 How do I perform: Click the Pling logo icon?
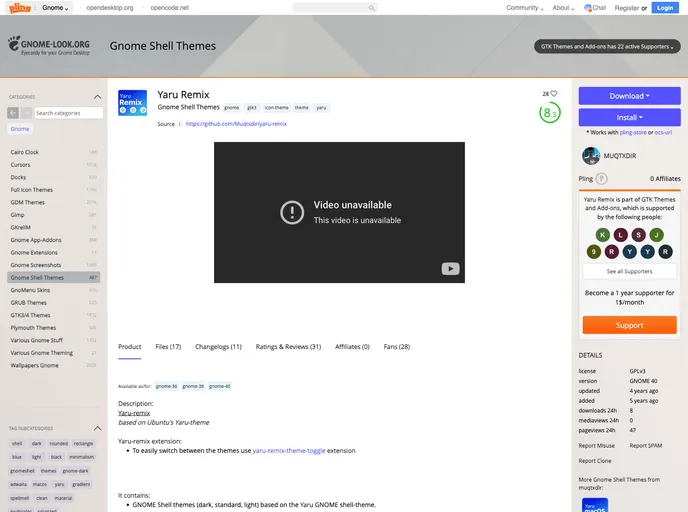(x=20, y=7)
